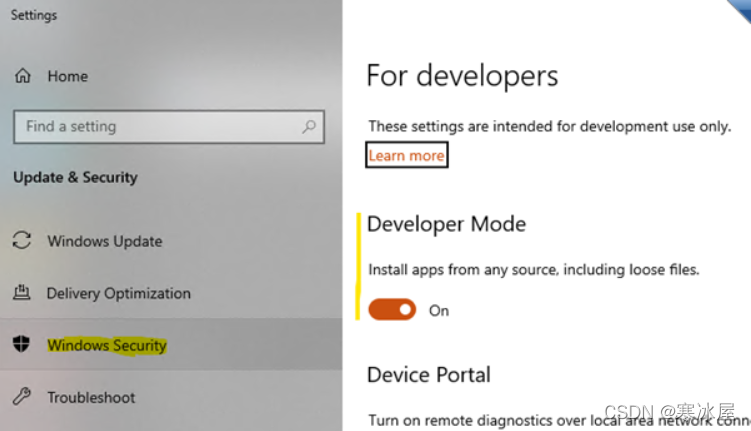Open the Learn more link
This screenshot has height=431, width=751.
click(407, 155)
